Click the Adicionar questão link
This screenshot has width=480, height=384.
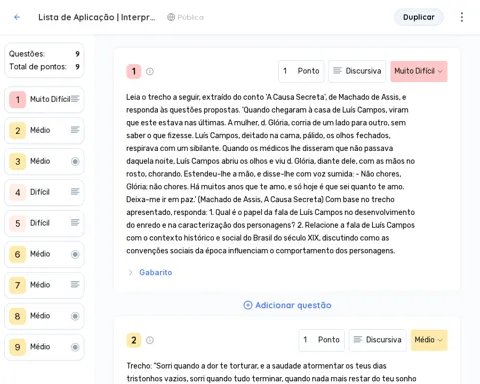(x=287, y=305)
